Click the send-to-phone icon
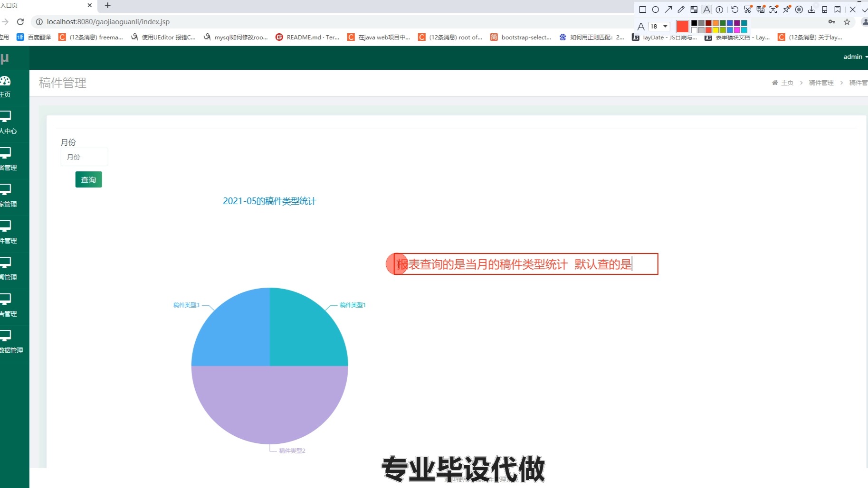 [x=825, y=9]
